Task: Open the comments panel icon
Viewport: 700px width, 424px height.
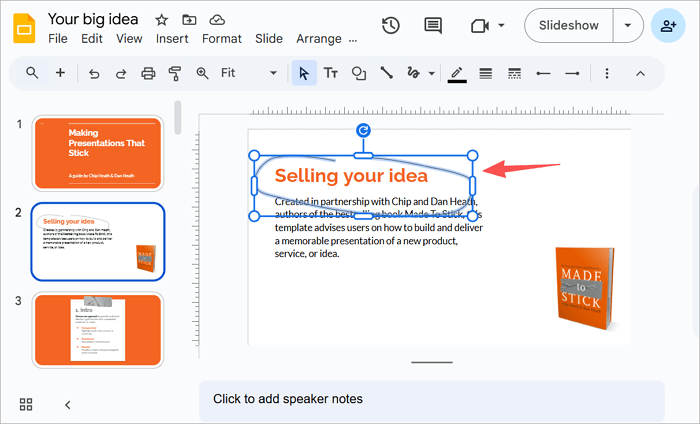Action: tap(433, 25)
